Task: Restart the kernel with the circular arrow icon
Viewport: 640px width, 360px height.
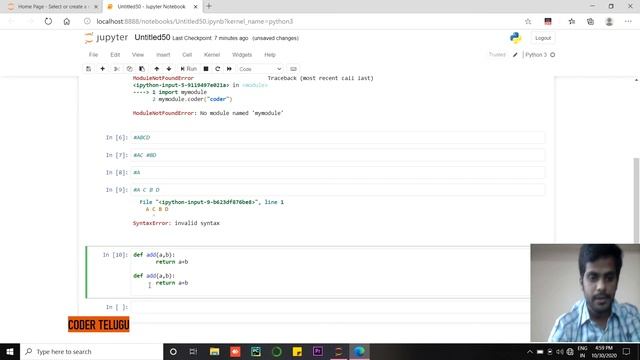Action: point(218,69)
